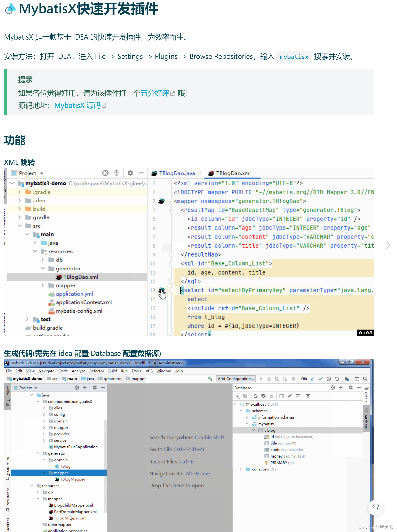
Task: Expand the .idea folder node
Action: pos(20,201)
